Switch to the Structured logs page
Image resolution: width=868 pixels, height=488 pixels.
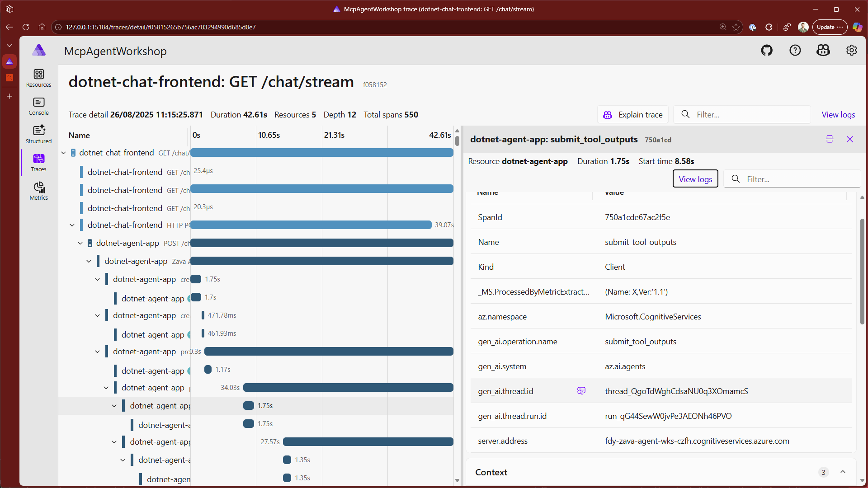pyautogui.click(x=39, y=134)
